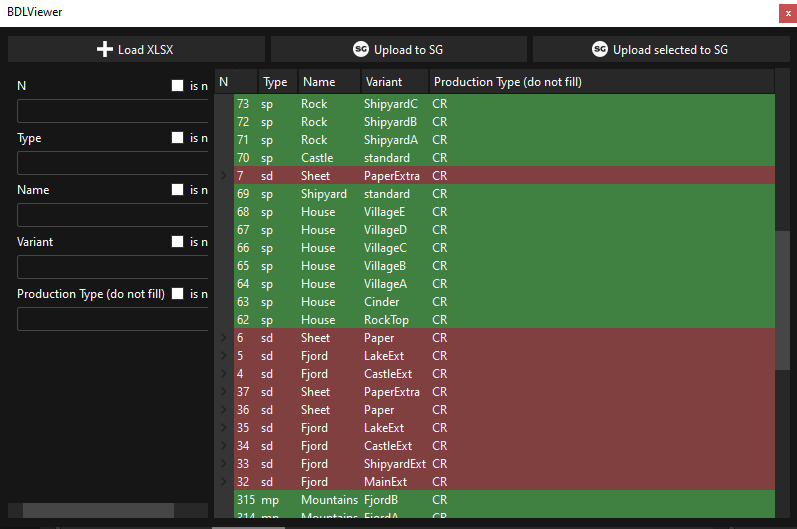Screen dimensions: 797x529
Task: Expand row 33 Fjord ShipyardExt
Action: click(x=224, y=464)
